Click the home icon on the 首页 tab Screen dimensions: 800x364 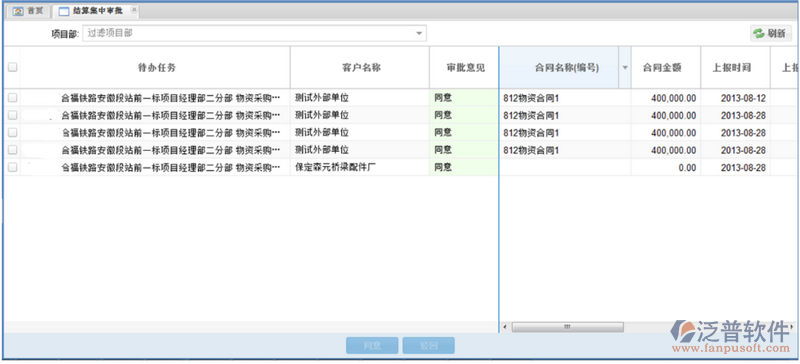click(x=18, y=11)
